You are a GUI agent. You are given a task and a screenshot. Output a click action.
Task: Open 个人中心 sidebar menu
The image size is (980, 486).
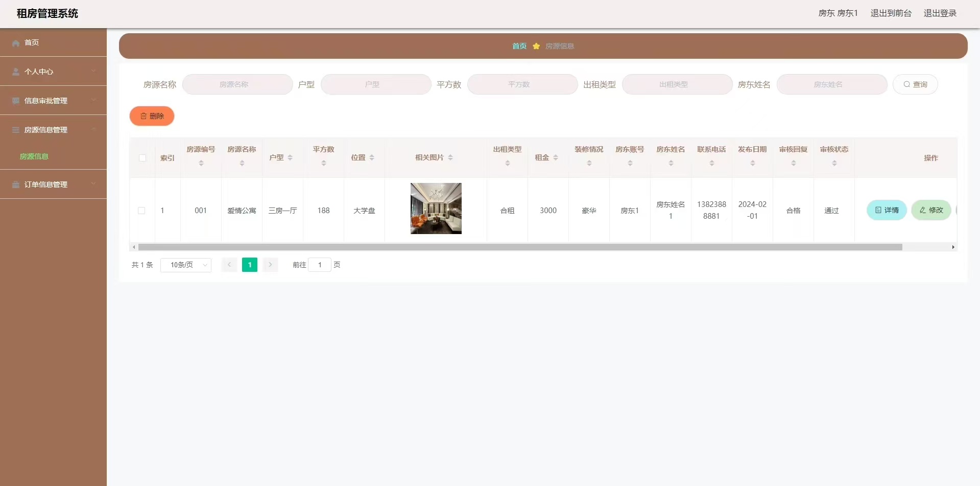click(53, 72)
